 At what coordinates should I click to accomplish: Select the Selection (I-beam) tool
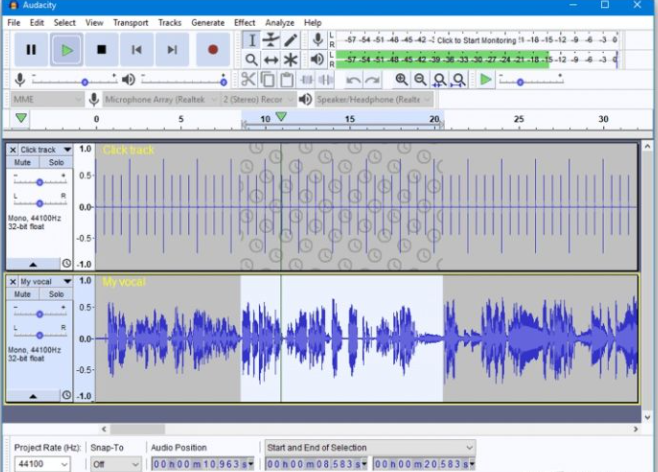[x=251, y=41]
